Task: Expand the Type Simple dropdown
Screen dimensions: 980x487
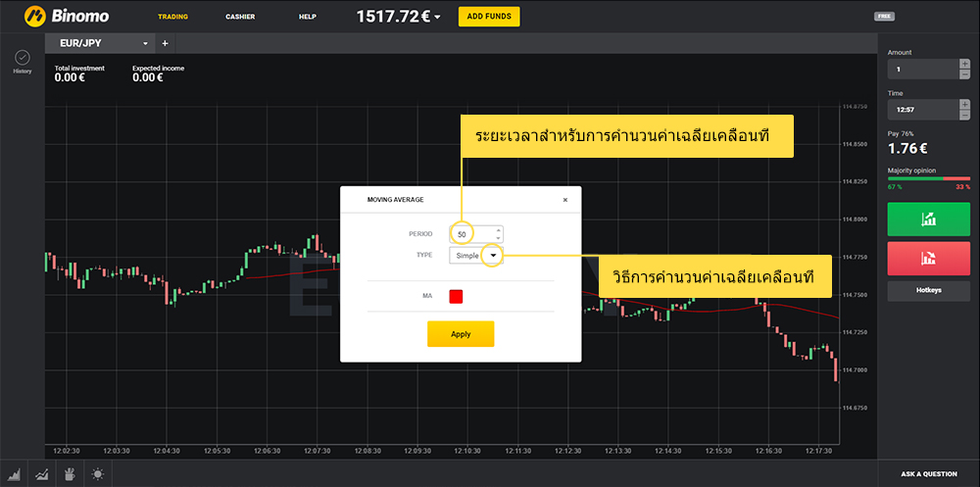Action: tap(493, 255)
